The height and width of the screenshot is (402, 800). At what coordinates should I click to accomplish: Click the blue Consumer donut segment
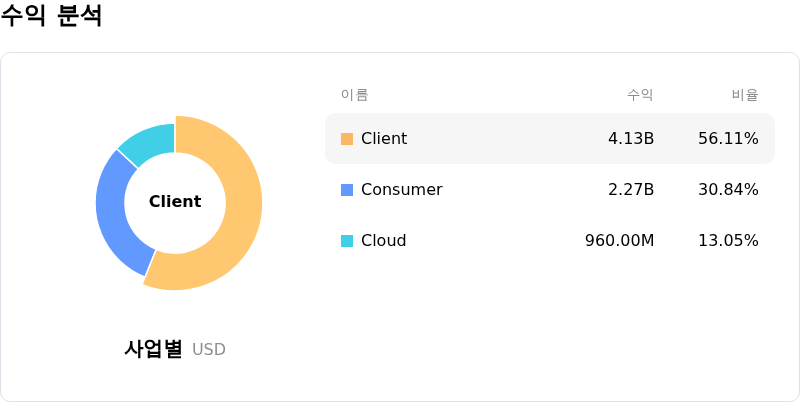point(113,214)
